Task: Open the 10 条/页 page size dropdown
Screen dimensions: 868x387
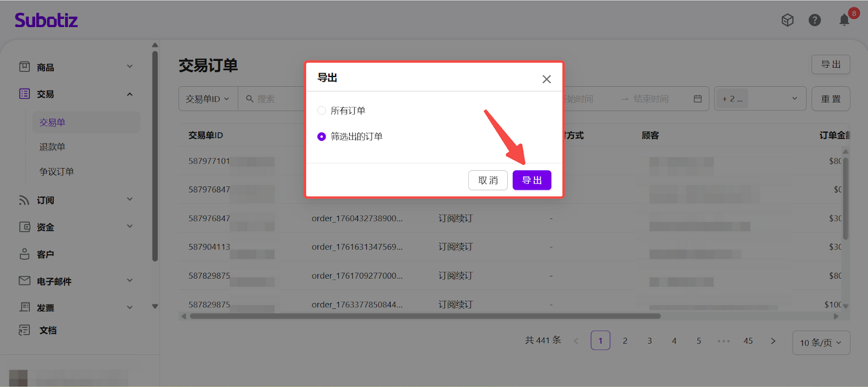Action: tap(821, 343)
